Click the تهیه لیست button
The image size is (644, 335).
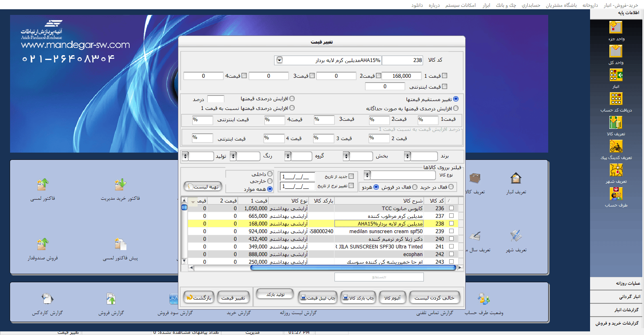coord(203,186)
